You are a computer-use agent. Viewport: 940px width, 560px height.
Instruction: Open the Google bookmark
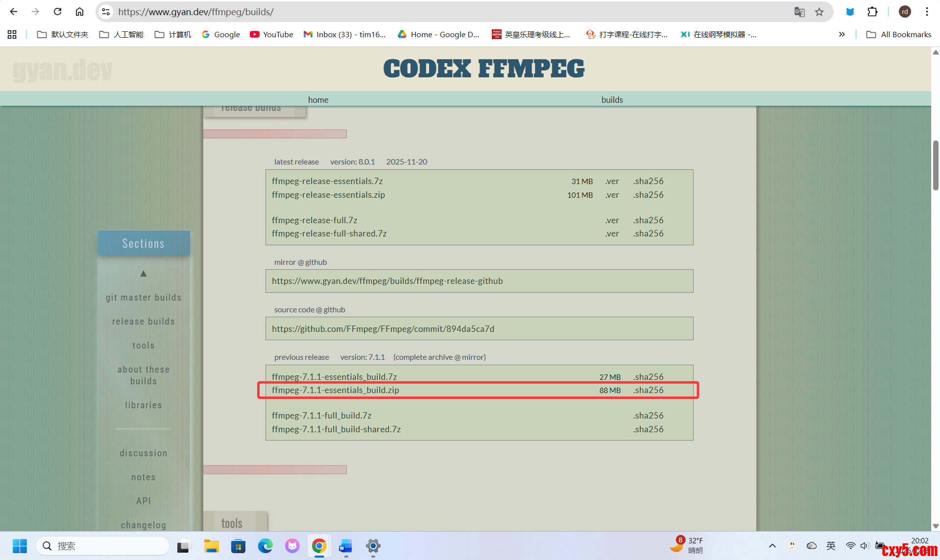click(x=221, y=34)
